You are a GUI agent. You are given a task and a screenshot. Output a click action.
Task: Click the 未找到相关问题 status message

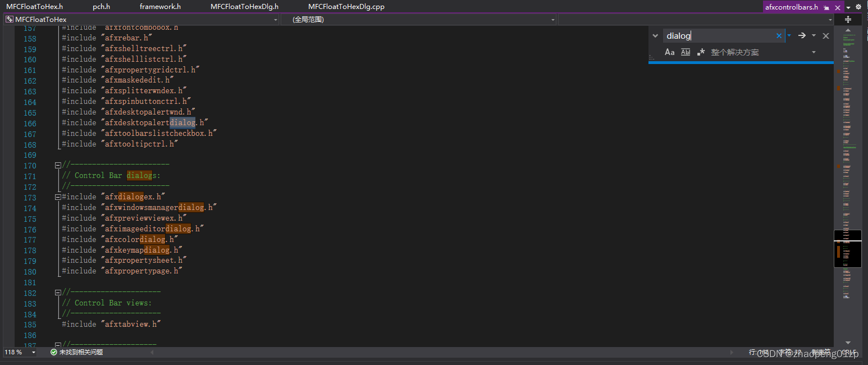tap(80, 352)
